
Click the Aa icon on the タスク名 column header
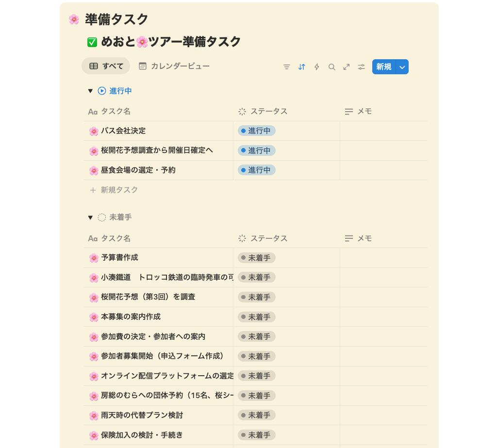94,111
